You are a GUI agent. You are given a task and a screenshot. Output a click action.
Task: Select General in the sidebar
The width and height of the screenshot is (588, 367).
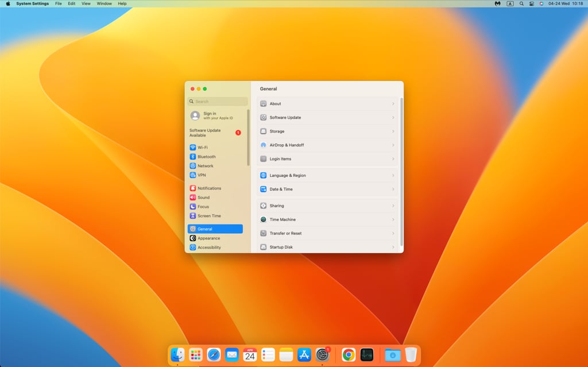215,229
